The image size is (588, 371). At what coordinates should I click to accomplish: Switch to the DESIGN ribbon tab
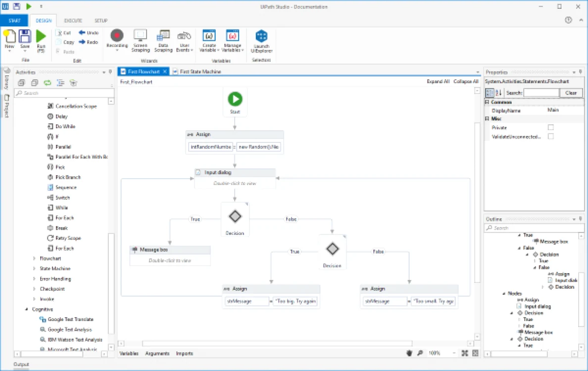click(44, 20)
